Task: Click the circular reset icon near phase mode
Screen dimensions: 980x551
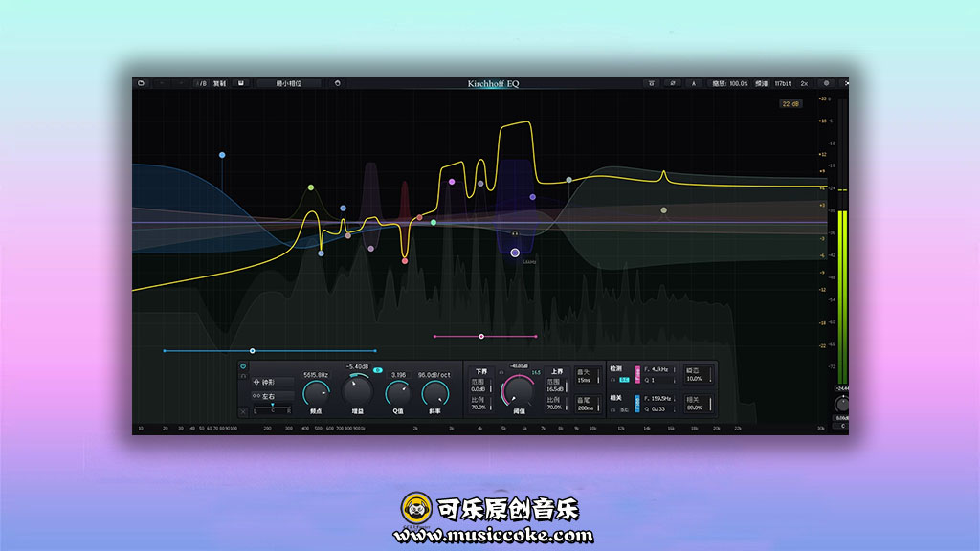Action: tap(338, 83)
